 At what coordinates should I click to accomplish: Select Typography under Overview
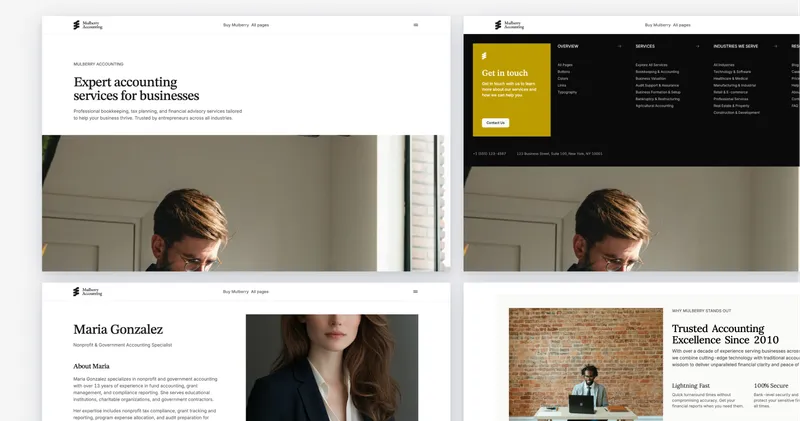[x=567, y=92]
